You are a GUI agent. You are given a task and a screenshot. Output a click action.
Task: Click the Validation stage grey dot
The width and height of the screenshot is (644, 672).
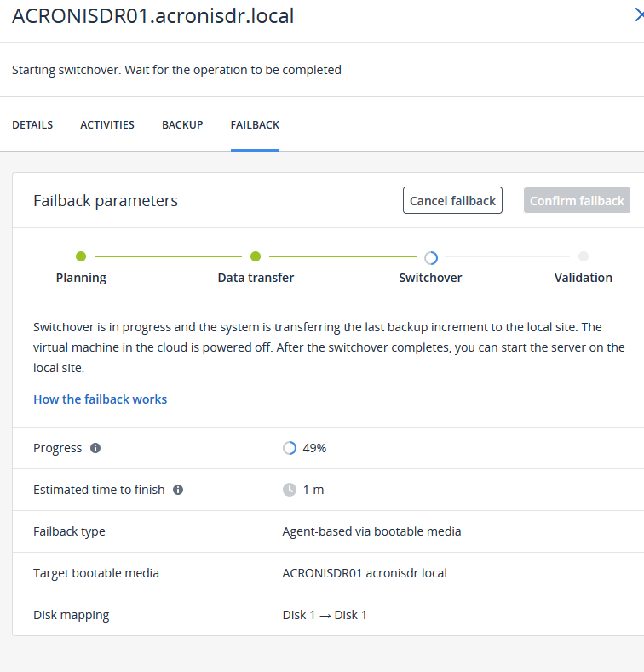(x=584, y=256)
